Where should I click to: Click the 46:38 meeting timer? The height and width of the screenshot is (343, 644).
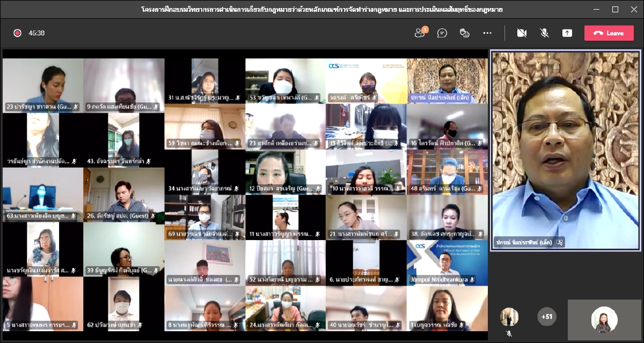(36, 33)
